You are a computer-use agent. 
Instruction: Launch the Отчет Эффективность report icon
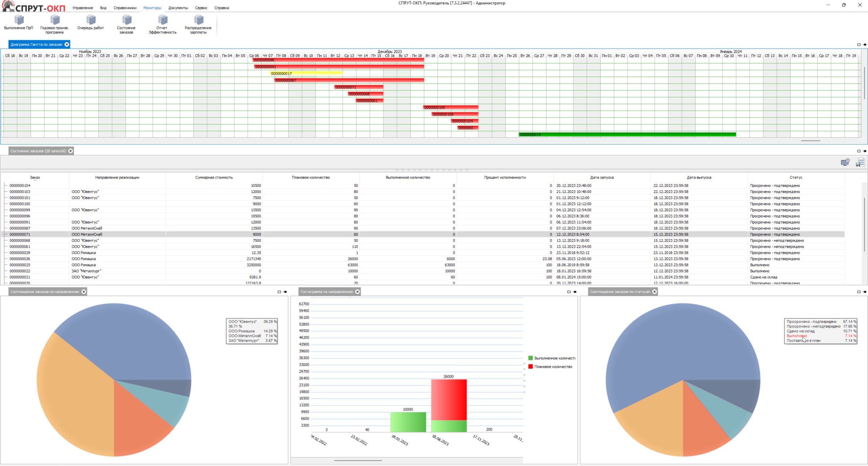point(162,20)
